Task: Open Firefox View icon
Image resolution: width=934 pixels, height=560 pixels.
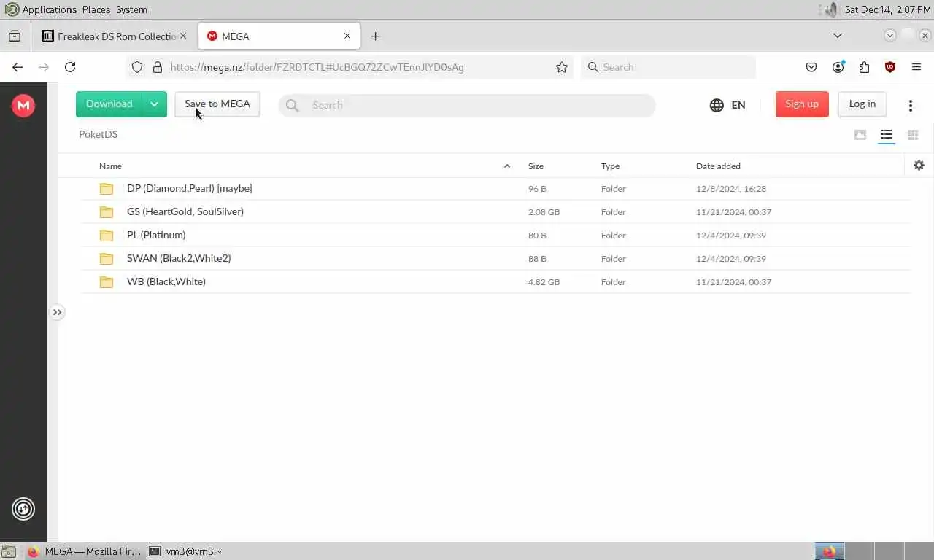Action: [x=15, y=36]
